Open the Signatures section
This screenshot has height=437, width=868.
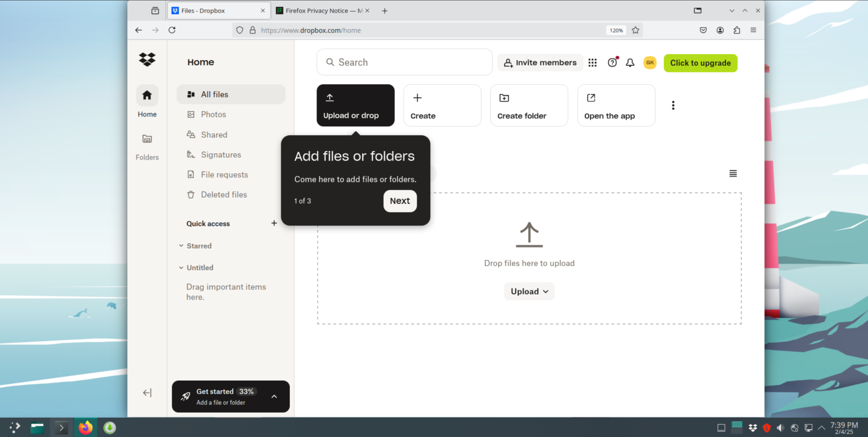click(x=221, y=154)
